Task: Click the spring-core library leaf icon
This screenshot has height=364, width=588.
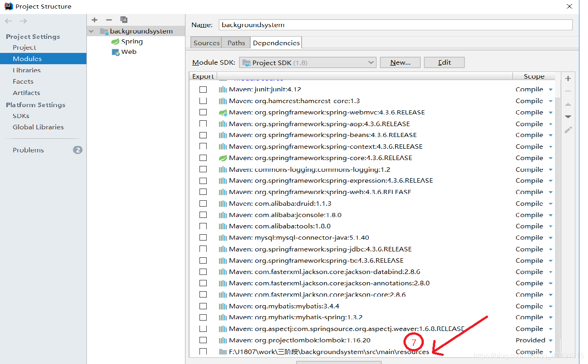Action: 223,158
